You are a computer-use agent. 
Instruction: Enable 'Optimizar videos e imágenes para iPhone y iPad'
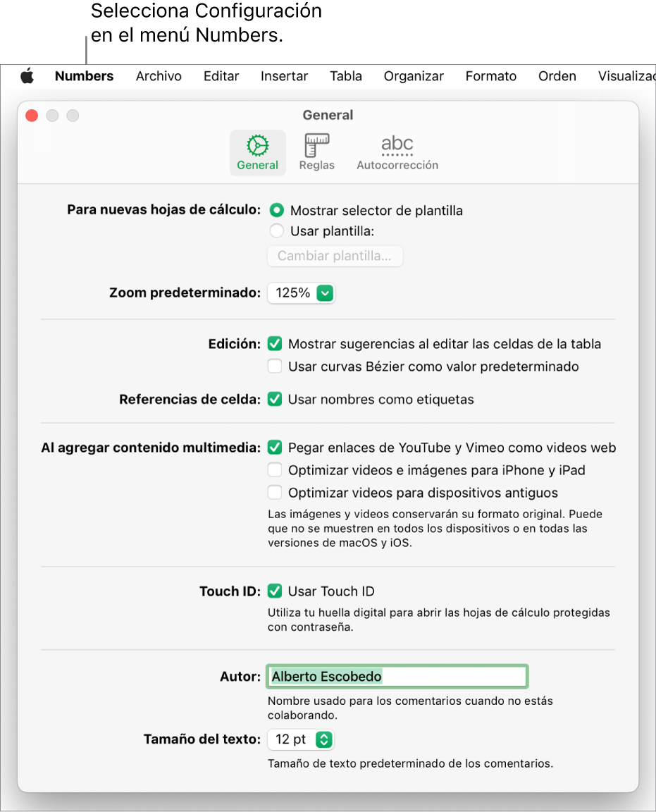[x=275, y=470]
